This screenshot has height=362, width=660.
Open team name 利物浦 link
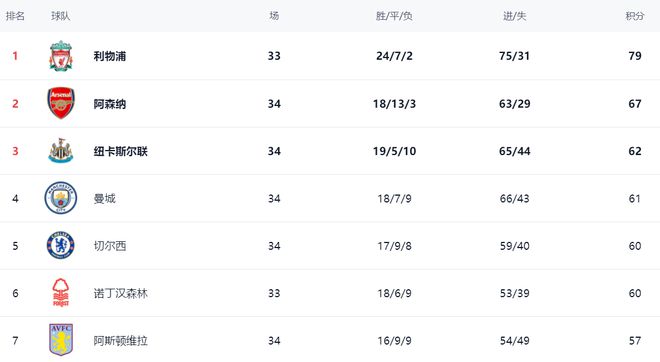click(110, 56)
